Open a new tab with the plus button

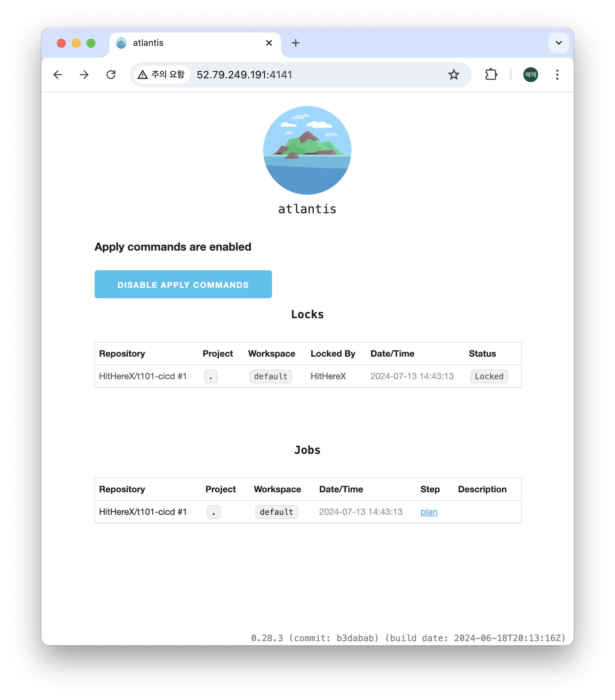pos(295,43)
